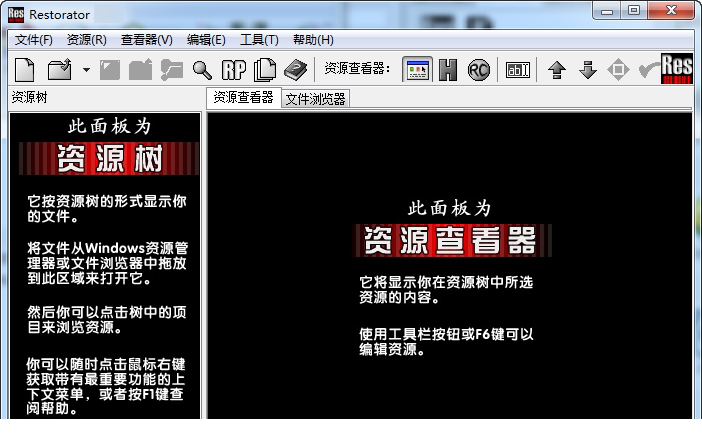Click the 资源查看器: toolbar label
Screen dimensions: 702x435
coord(357,68)
